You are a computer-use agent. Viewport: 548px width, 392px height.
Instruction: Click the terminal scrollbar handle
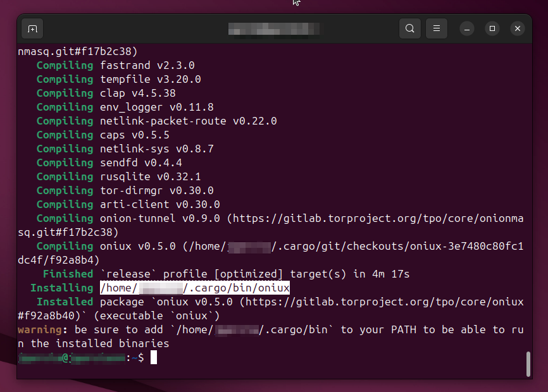pyautogui.click(x=528, y=364)
